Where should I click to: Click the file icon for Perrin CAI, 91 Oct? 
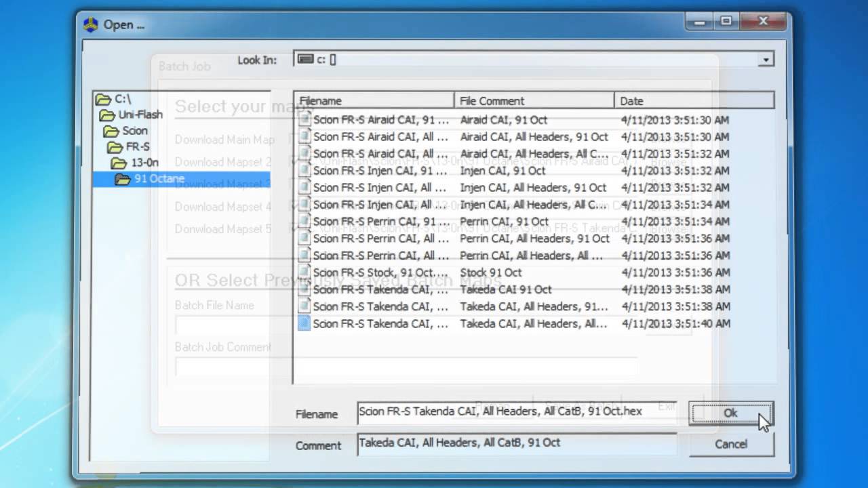tap(304, 222)
